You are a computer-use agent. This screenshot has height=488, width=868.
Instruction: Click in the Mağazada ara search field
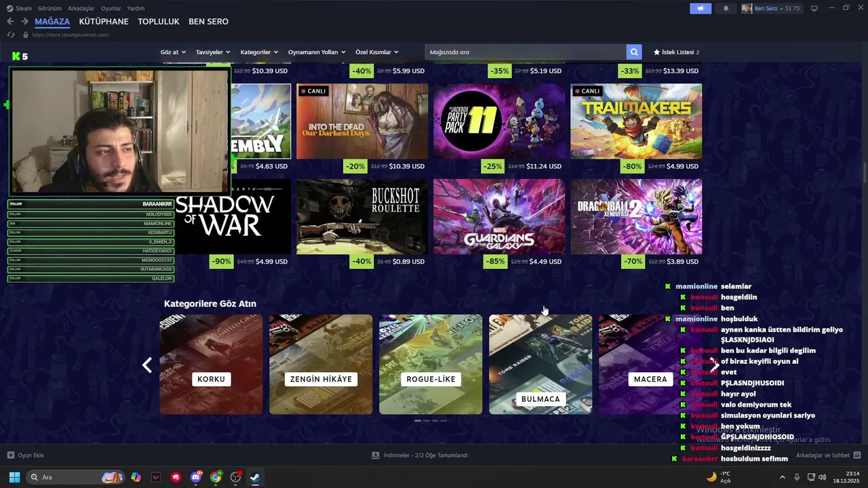526,52
